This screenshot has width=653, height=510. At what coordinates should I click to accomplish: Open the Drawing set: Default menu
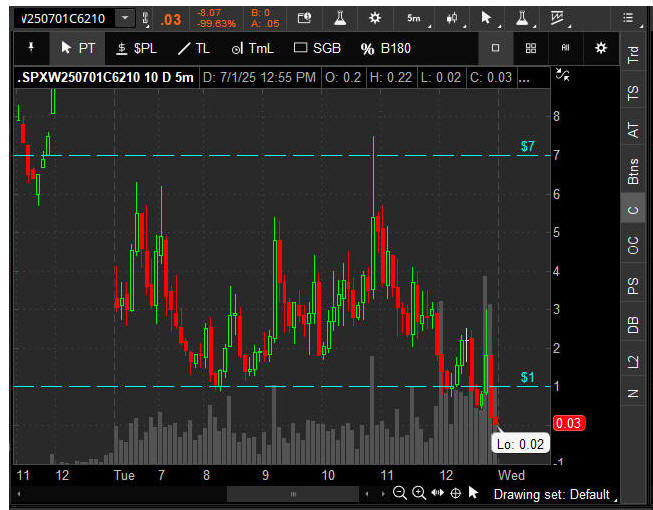click(x=553, y=494)
